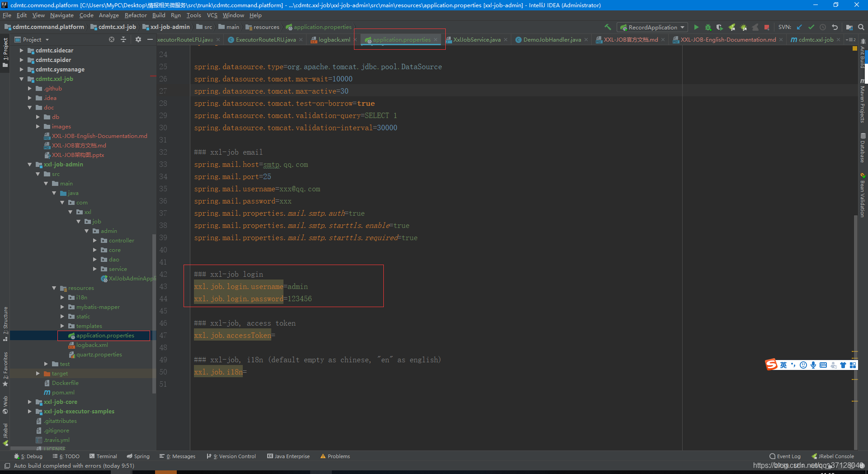Viewport: 868px width, 474px height.
Task: Toggle tool window bars in status corner
Action: [7, 465]
